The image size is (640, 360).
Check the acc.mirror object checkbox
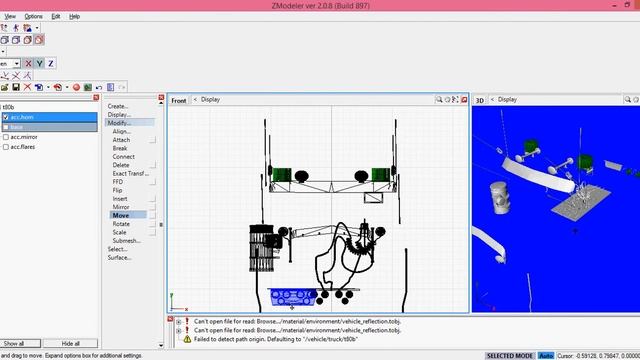coord(6,137)
